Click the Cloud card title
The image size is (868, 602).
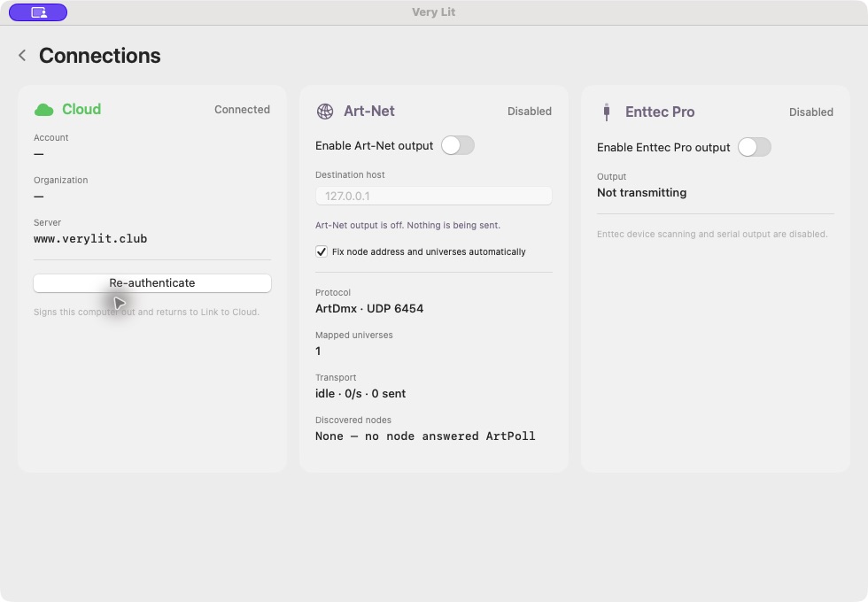[81, 109]
